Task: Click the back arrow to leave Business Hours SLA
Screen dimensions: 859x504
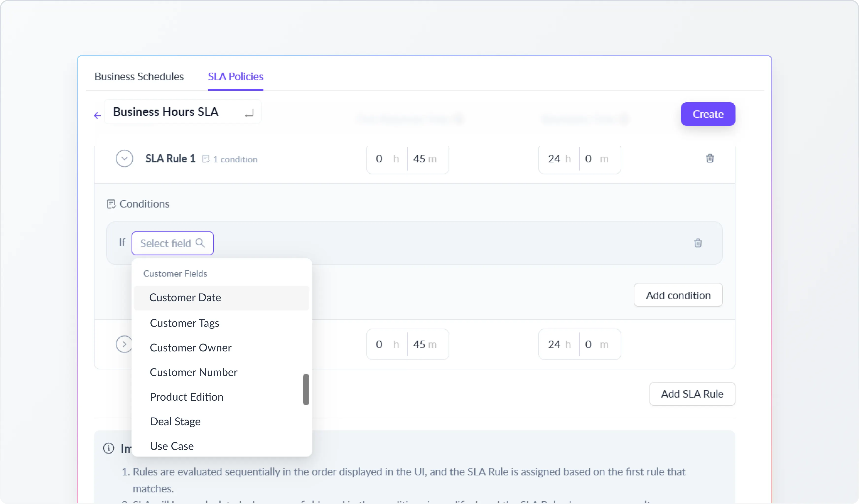Action: 97,115
